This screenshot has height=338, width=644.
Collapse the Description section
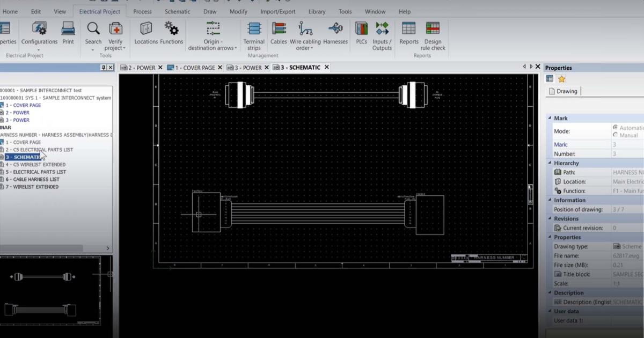(549, 293)
